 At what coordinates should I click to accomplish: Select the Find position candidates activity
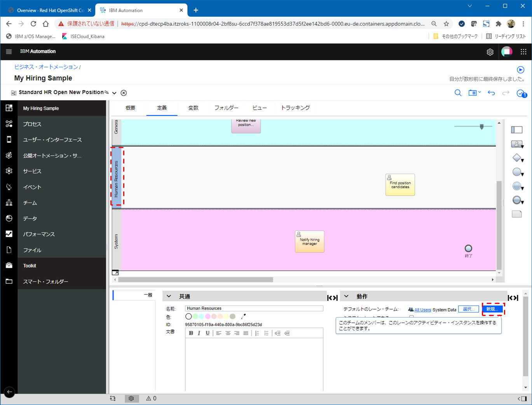coord(400,185)
